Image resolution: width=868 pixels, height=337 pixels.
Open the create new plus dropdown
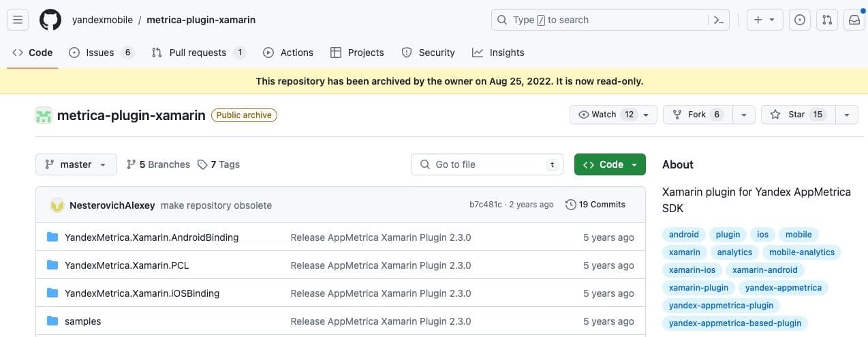tap(764, 20)
